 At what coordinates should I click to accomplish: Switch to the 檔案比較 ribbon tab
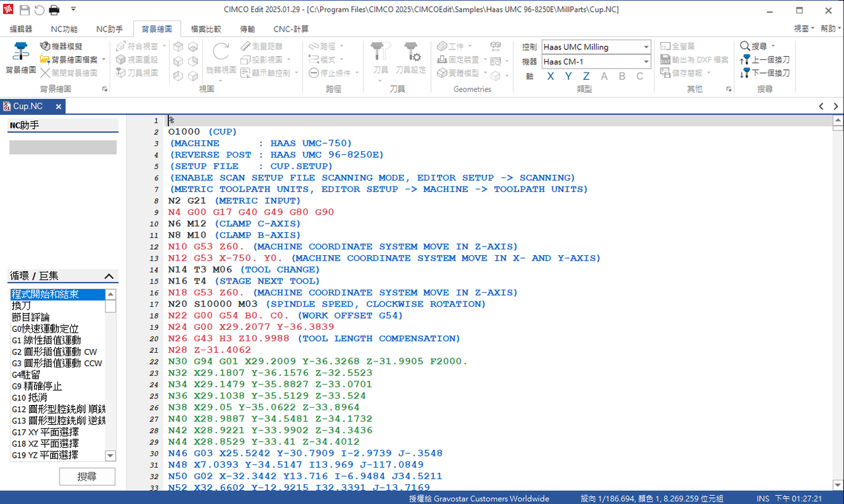tap(206, 29)
